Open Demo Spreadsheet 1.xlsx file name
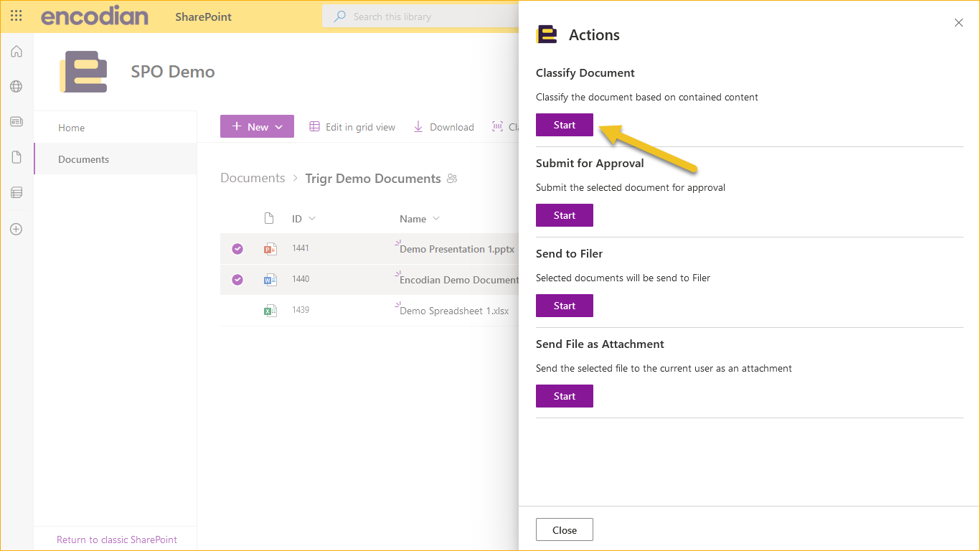 click(454, 311)
